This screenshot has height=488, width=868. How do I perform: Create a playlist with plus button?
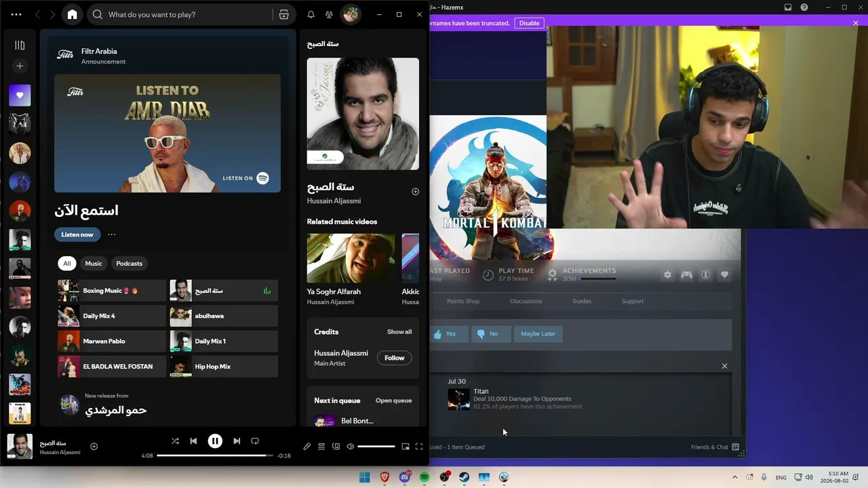click(20, 66)
